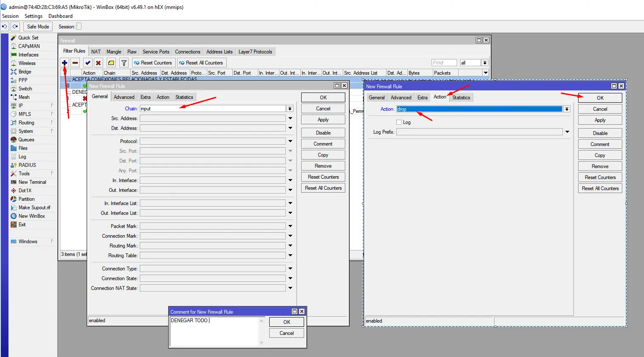Image resolution: width=644 pixels, height=357 pixels.
Task: Click the comment text area scrollbar down arrow
Action: (x=261, y=343)
